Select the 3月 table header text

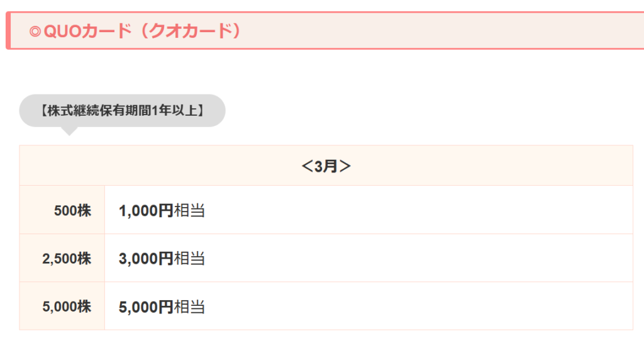pyautogui.click(x=326, y=166)
